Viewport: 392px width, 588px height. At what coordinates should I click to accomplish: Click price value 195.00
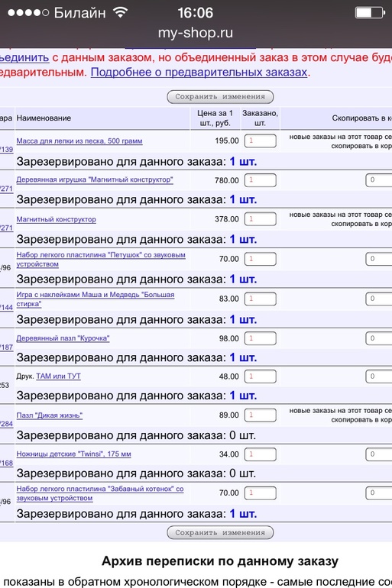coord(227,141)
